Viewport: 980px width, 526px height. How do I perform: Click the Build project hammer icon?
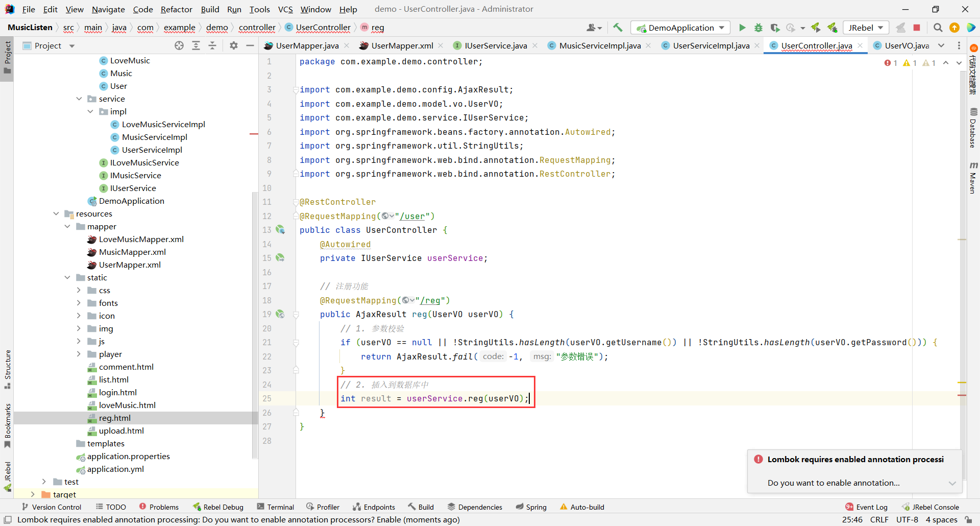pyautogui.click(x=618, y=28)
